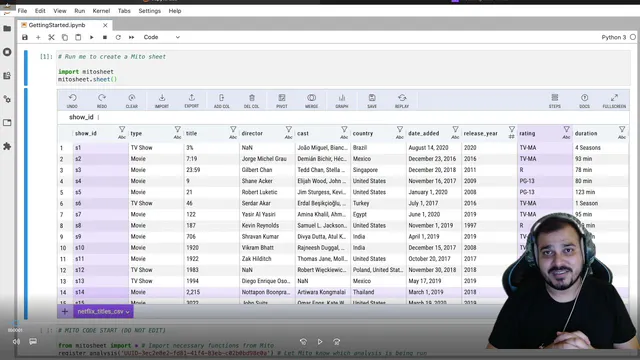
Task: Select the GettingStarted.ipynb tab
Action: (x=57, y=25)
